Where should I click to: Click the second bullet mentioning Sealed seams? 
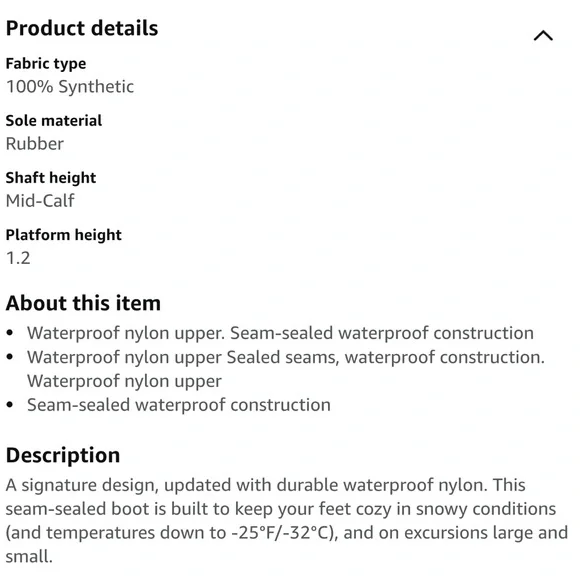286,357
